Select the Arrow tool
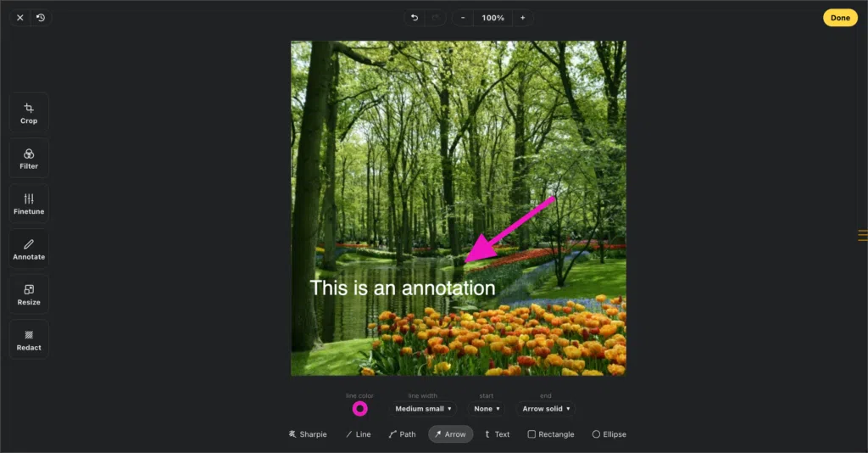868x453 pixels. [x=451, y=434]
